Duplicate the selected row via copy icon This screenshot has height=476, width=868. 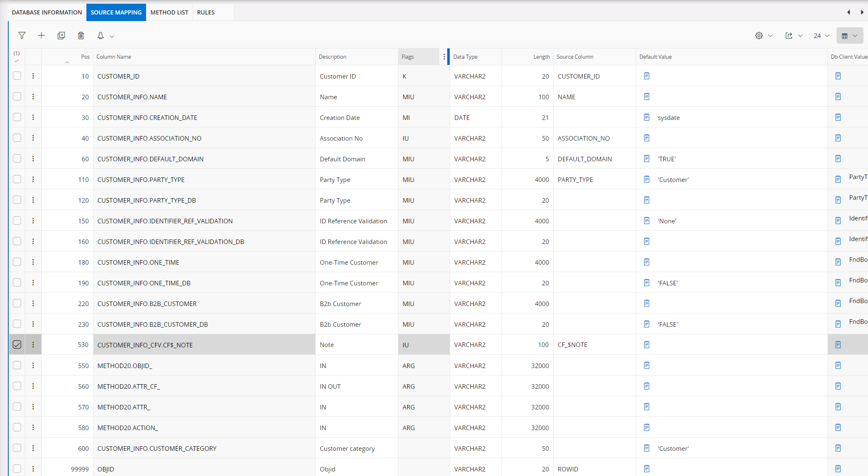(61, 36)
